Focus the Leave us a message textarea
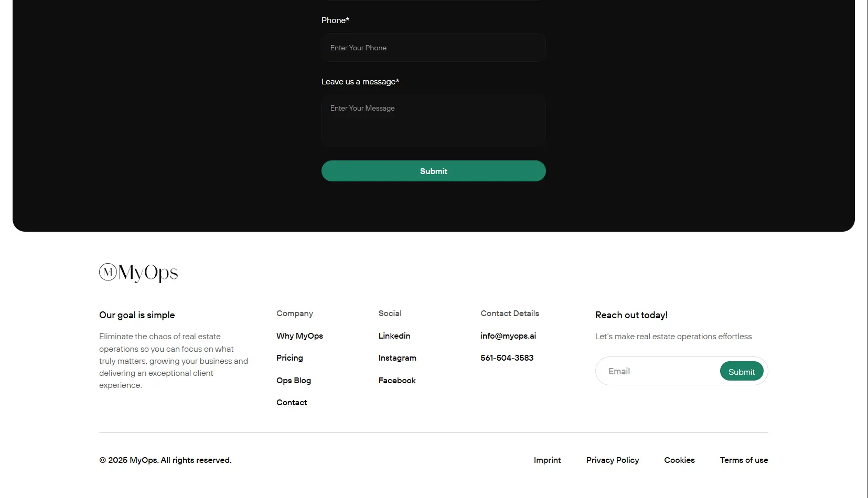 click(x=433, y=121)
